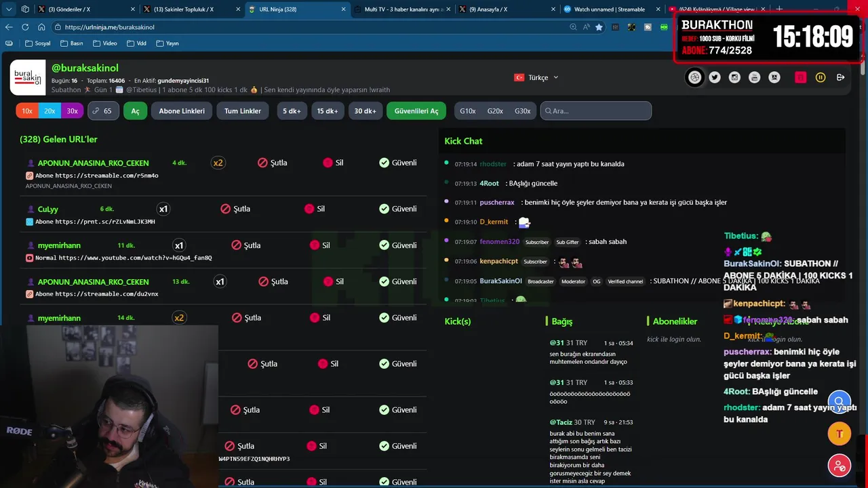The width and height of the screenshot is (868, 488).
Task: Open the Video bookmarks folder
Action: [104, 43]
